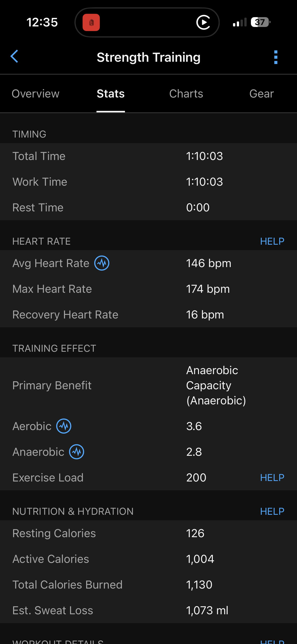This screenshot has height=644, width=297.
Task: Open the Gear tab
Action: click(261, 94)
